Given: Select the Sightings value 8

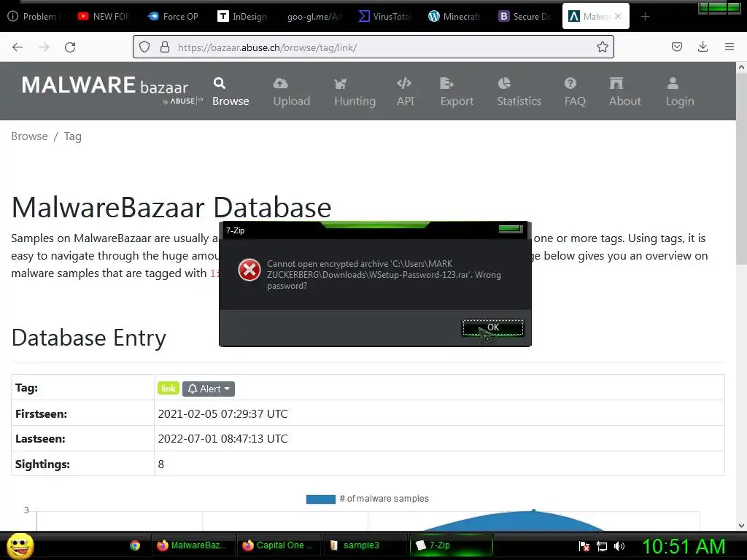Looking at the screenshot, I should (x=161, y=464).
